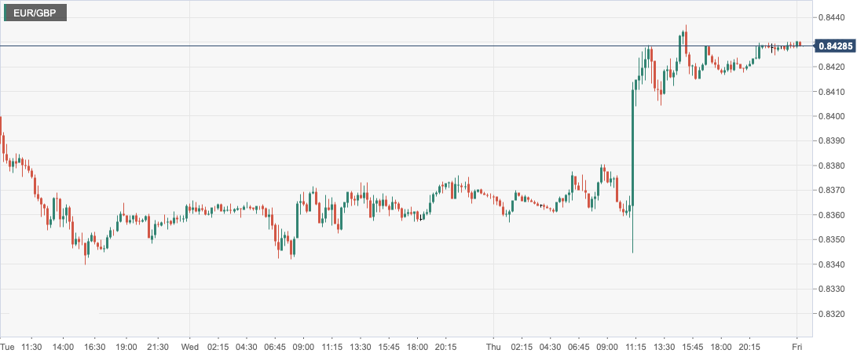868x357 pixels.
Task: Click the 16:30 time axis label
Action: pyautogui.click(x=95, y=347)
